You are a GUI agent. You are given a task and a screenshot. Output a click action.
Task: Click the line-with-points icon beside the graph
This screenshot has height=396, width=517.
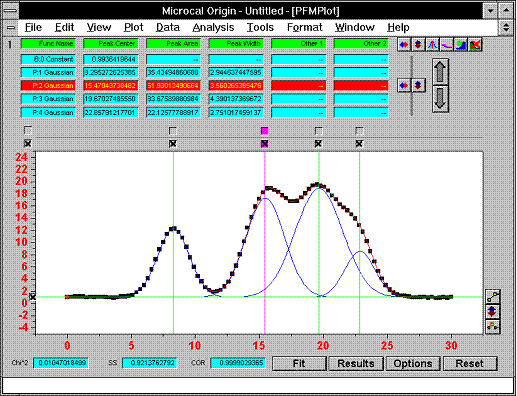click(493, 296)
